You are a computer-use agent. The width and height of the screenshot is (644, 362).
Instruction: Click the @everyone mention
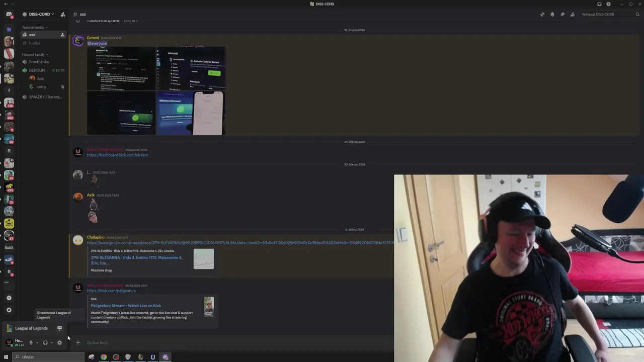click(x=97, y=43)
